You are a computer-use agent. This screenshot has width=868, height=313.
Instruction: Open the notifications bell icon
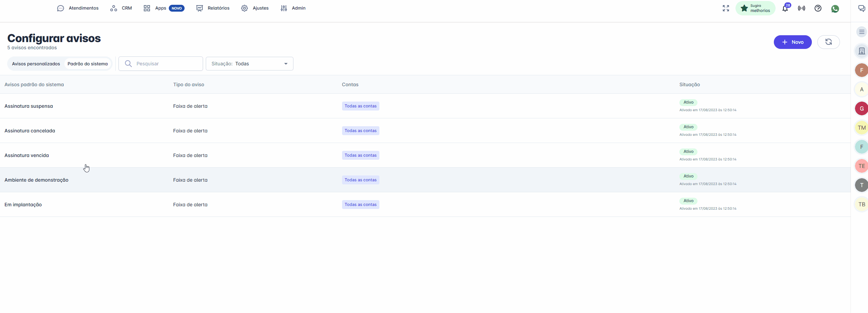[785, 9]
